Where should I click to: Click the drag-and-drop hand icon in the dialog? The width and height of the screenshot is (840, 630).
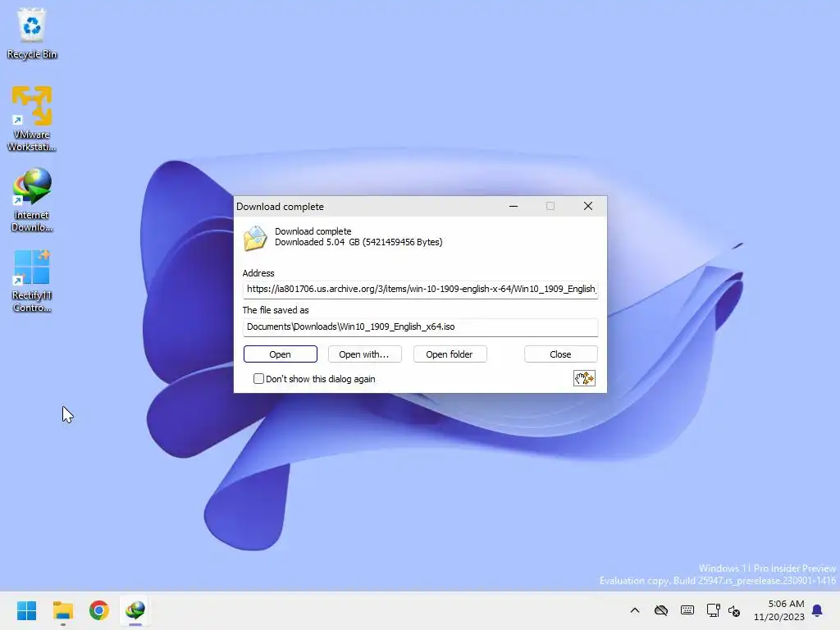click(x=584, y=378)
